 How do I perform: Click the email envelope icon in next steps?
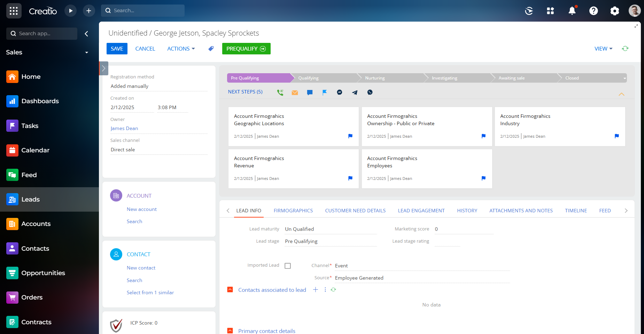point(295,92)
